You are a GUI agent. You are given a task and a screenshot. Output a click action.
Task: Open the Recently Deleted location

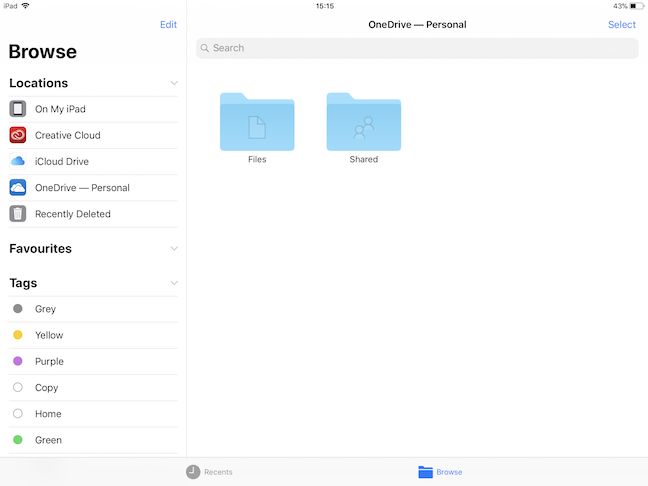(x=93, y=214)
